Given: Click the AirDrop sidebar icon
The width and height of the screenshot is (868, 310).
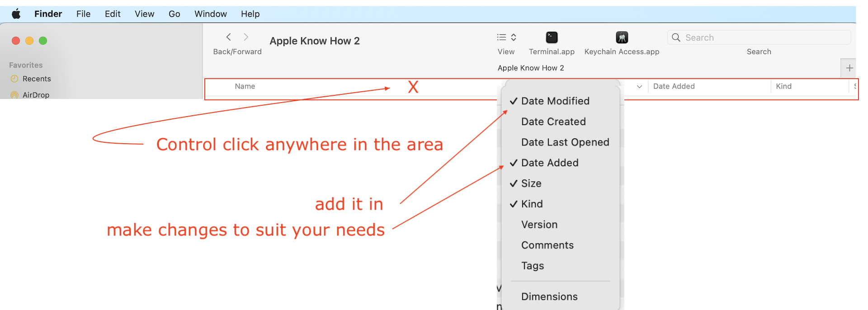Looking at the screenshot, I should [x=14, y=95].
